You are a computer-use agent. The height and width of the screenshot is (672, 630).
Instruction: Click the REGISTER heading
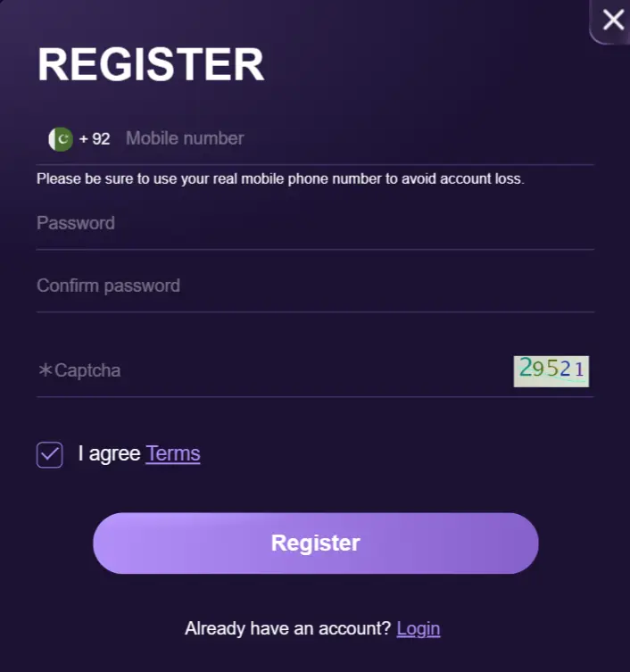[x=151, y=64]
